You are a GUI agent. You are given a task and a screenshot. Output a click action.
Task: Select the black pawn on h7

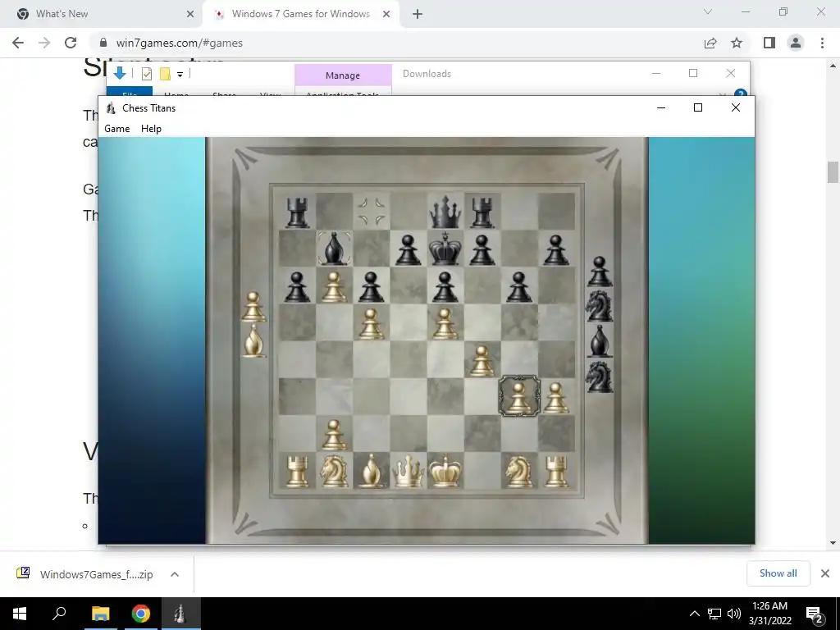(x=556, y=249)
